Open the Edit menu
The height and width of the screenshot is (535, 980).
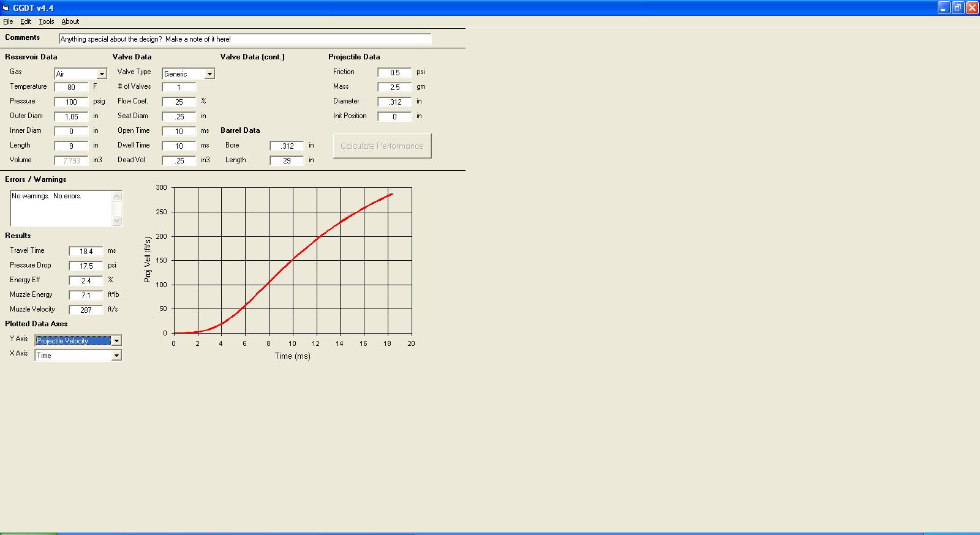click(x=26, y=21)
